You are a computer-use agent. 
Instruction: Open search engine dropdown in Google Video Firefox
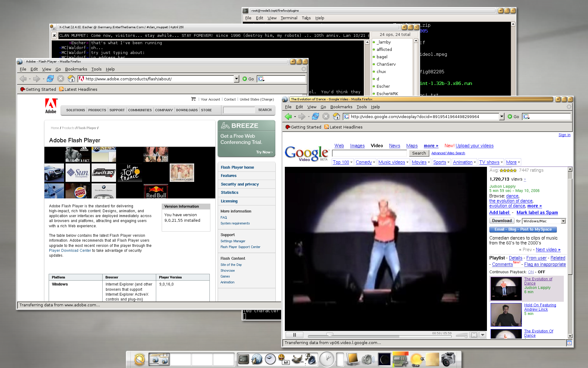tap(526, 117)
